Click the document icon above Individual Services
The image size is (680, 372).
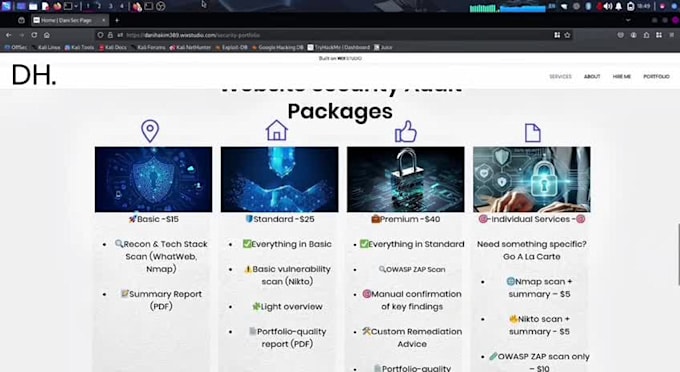point(533,133)
